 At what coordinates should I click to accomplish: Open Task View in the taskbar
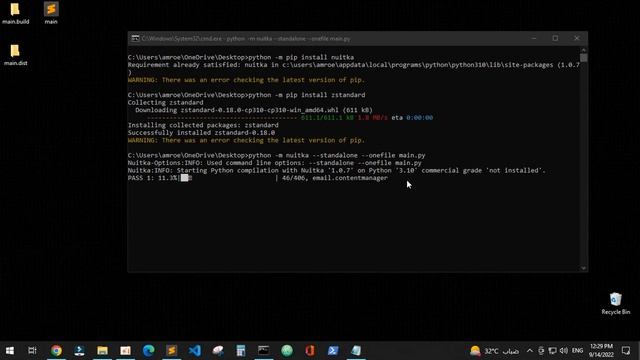(32, 350)
